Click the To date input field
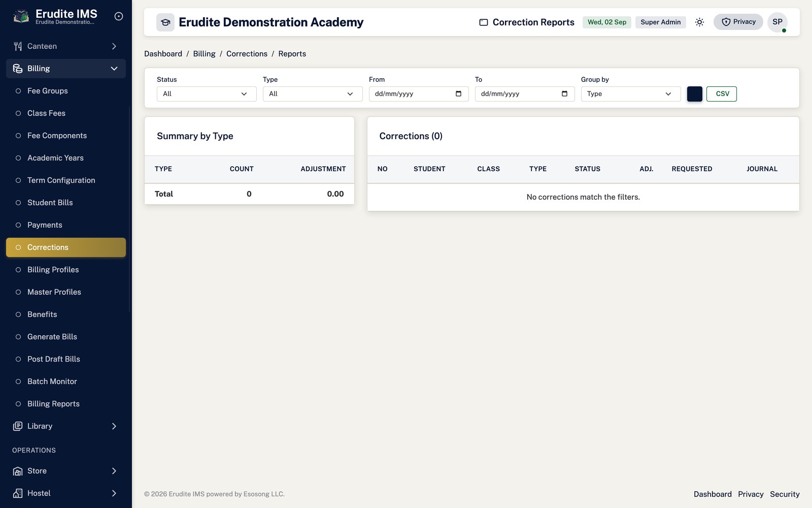 [525, 94]
